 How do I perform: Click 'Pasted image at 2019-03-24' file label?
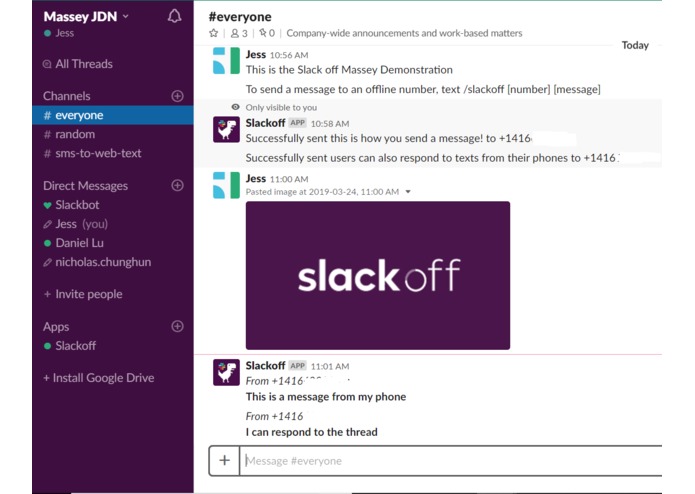pyautogui.click(x=322, y=192)
